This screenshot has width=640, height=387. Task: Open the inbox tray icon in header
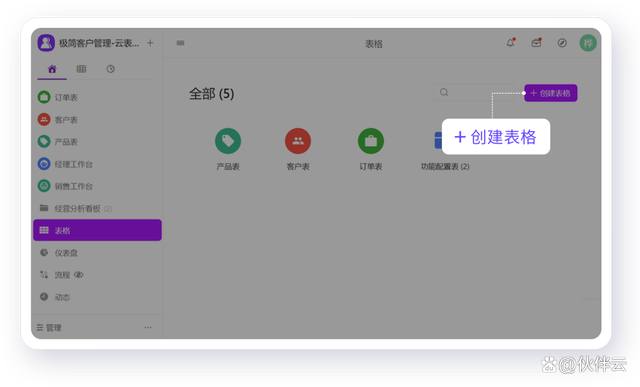point(536,43)
